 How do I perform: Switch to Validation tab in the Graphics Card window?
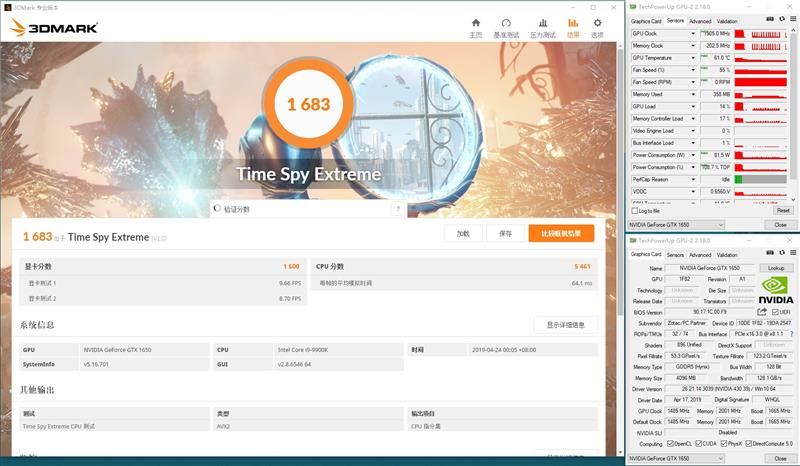click(x=727, y=254)
